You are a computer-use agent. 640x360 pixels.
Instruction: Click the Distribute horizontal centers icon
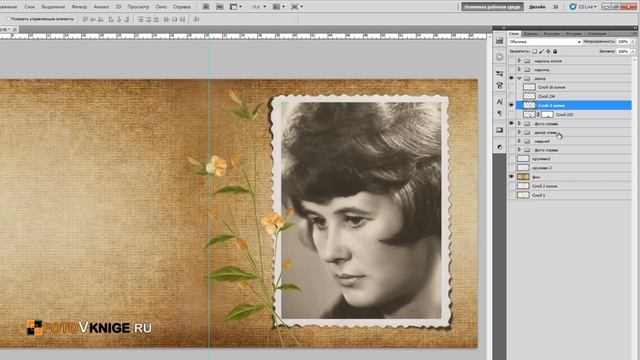[174, 19]
